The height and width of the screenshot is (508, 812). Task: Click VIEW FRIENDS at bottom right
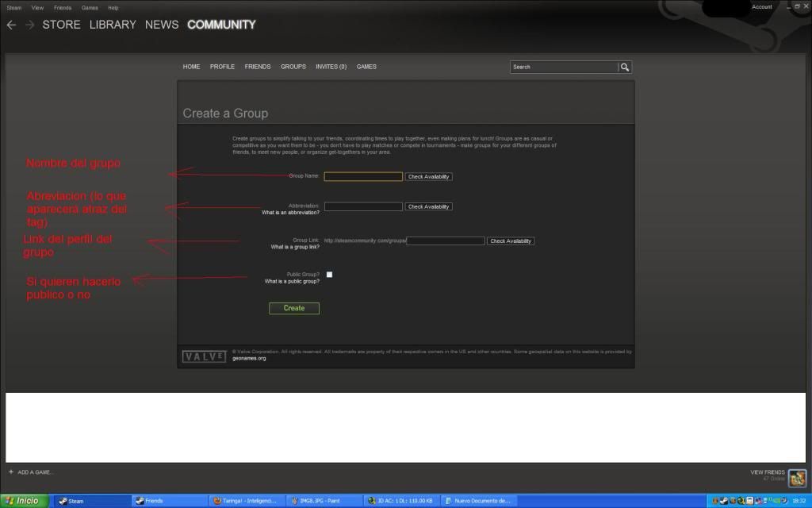pos(768,472)
